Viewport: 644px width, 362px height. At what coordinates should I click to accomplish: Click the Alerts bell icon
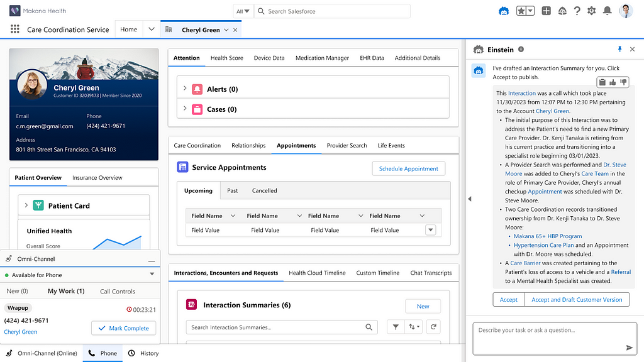tap(197, 89)
